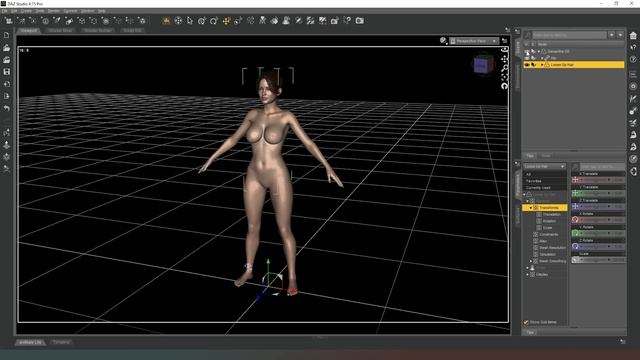Open the Parameters node selection dropdown
Viewport: 640px width, 360px height.
click(x=544, y=167)
